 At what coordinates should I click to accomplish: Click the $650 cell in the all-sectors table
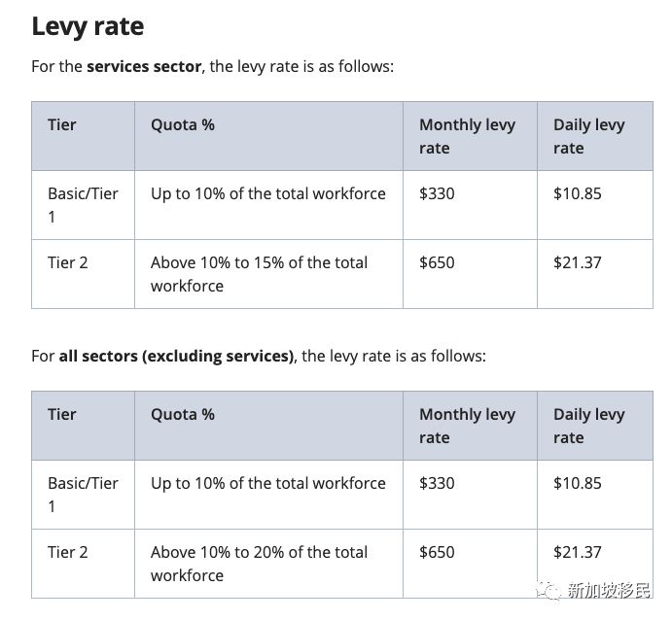pos(437,552)
